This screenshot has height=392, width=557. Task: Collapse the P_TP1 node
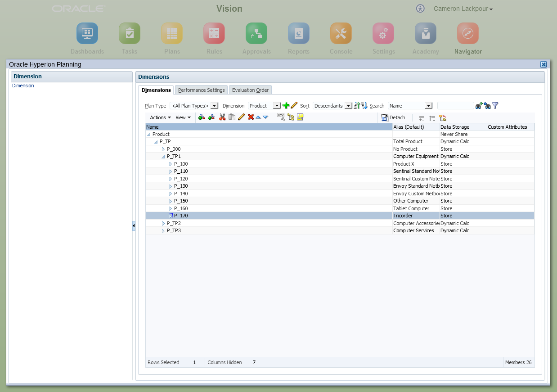[x=163, y=157]
